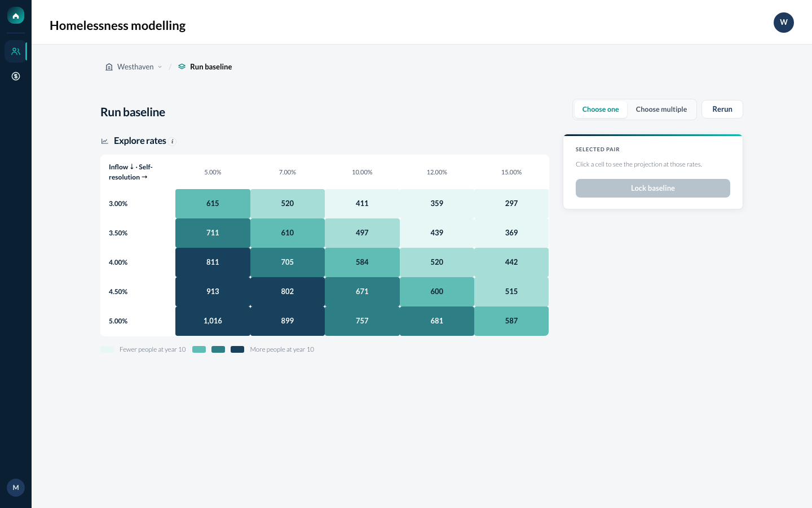Click the Explore rates info icon
The height and width of the screenshot is (508, 812).
tap(173, 142)
